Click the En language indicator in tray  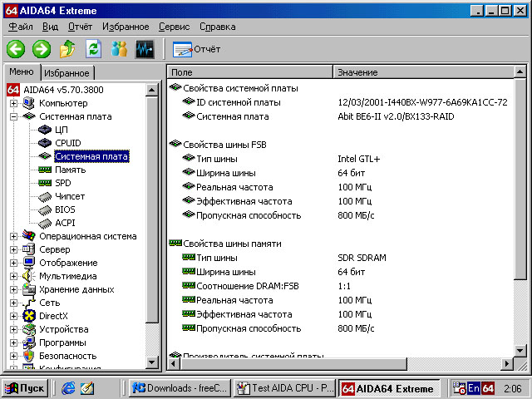[473, 388]
